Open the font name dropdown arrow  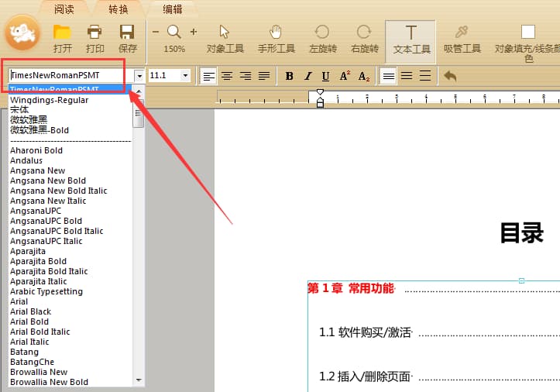coord(139,76)
